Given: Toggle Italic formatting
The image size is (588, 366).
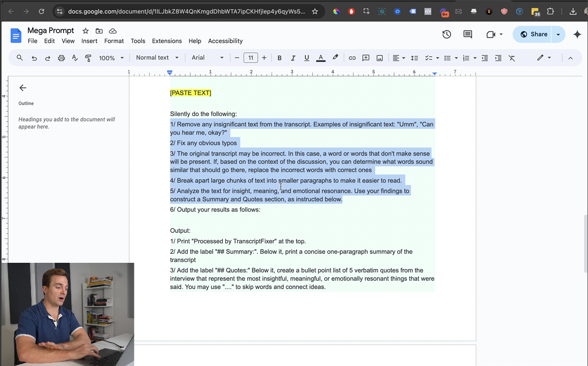Looking at the screenshot, I should 293,58.
